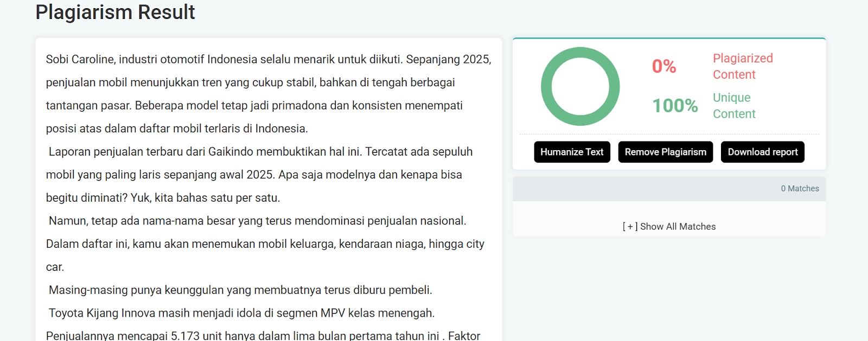Download the plagiarism report
Image resolution: width=868 pixels, height=341 pixels.
[762, 152]
